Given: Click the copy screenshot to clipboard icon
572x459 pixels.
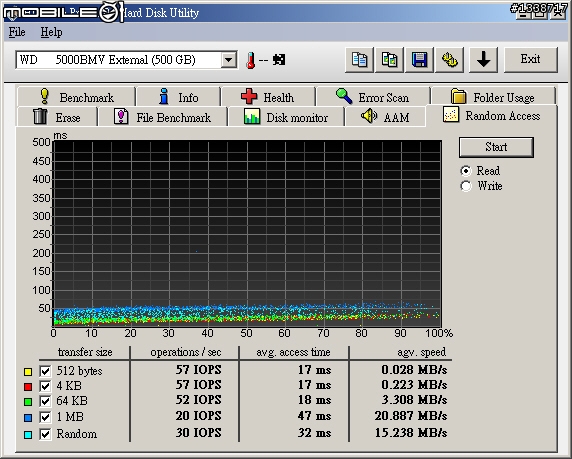Looking at the screenshot, I should (x=389, y=59).
